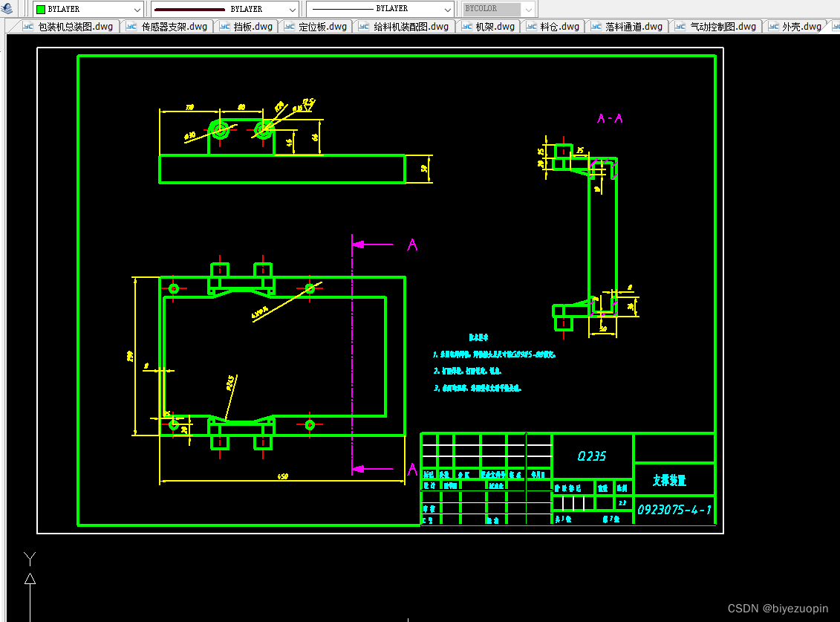840x622 pixels.
Task: Pick the magenta dashed section cutting line
Action: (x=352, y=354)
